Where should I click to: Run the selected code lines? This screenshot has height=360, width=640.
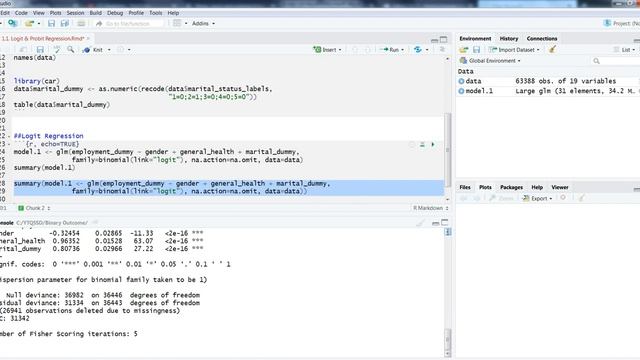pyautogui.click(x=389, y=49)
